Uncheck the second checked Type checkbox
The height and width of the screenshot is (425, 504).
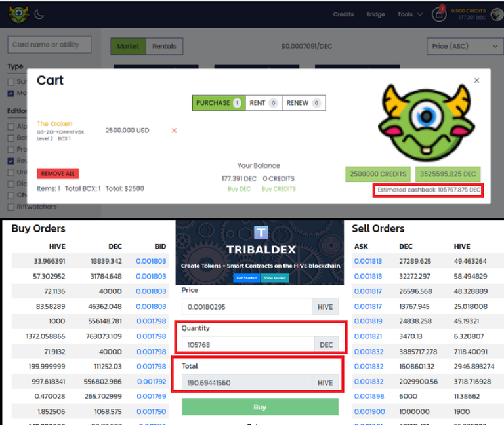[x=11, y=94]
